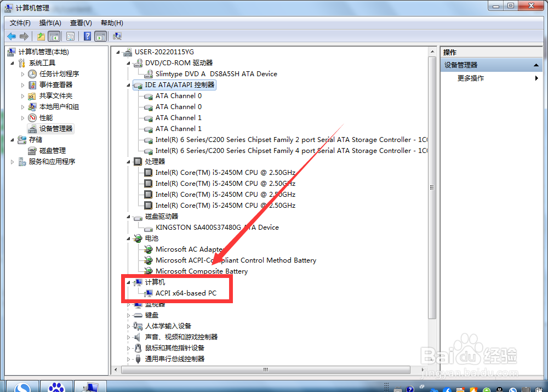This screenshot has width=548, height=392.
Task: Select 本地用户和组 in the left tree
Action: [x=59, y=107]
